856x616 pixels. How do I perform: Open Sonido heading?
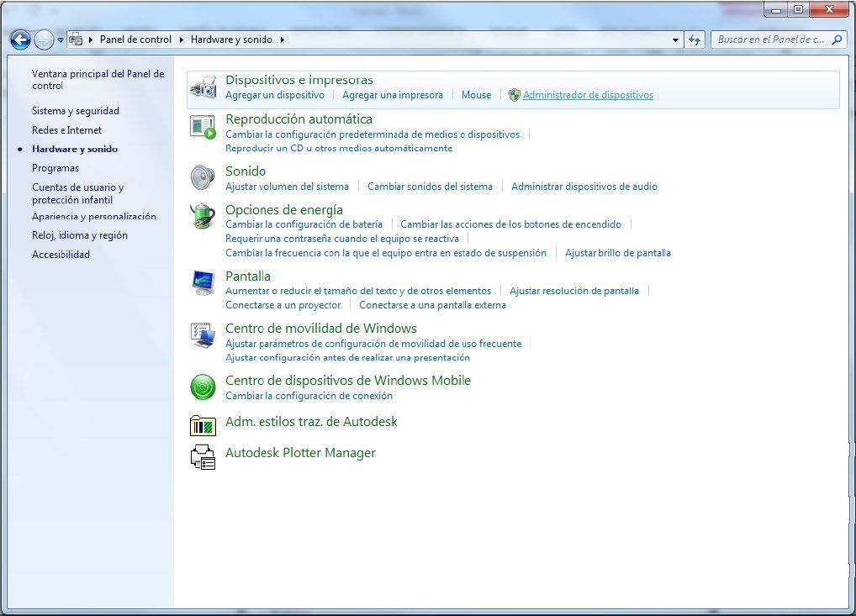point(246,171)
